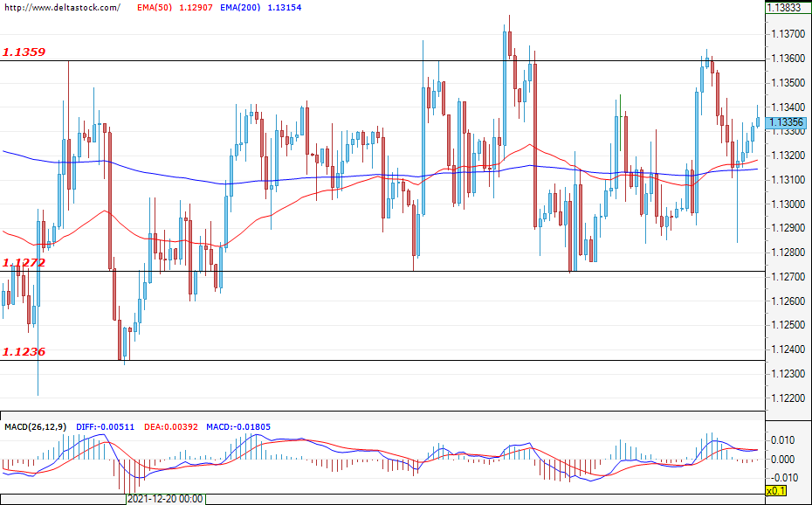Click the current price tag 1.13356
Viewport: 812px width, 505px height.
[787, 122]
